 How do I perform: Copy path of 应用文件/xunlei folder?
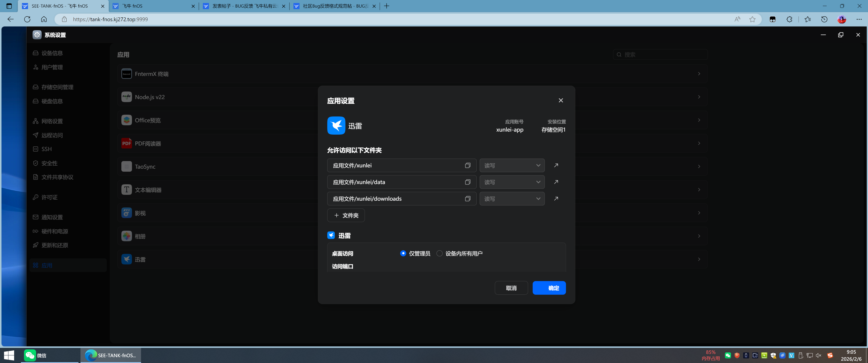pos(467,165)
